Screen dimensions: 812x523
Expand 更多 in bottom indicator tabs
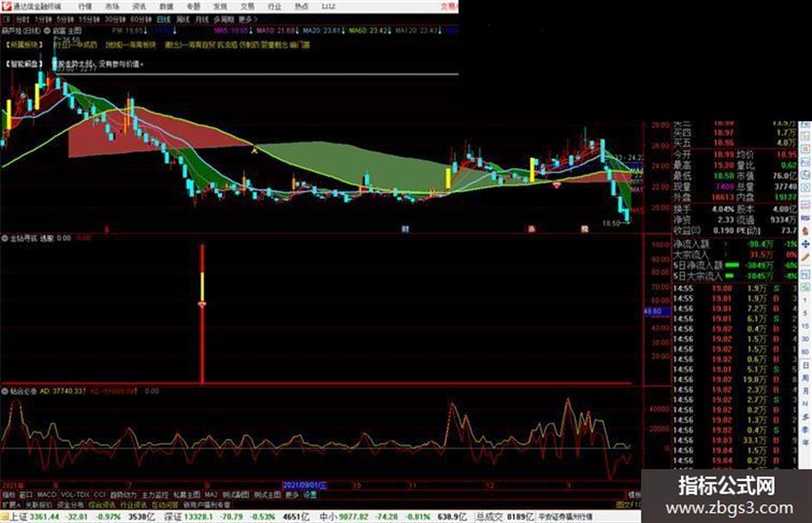click(292, 495)
